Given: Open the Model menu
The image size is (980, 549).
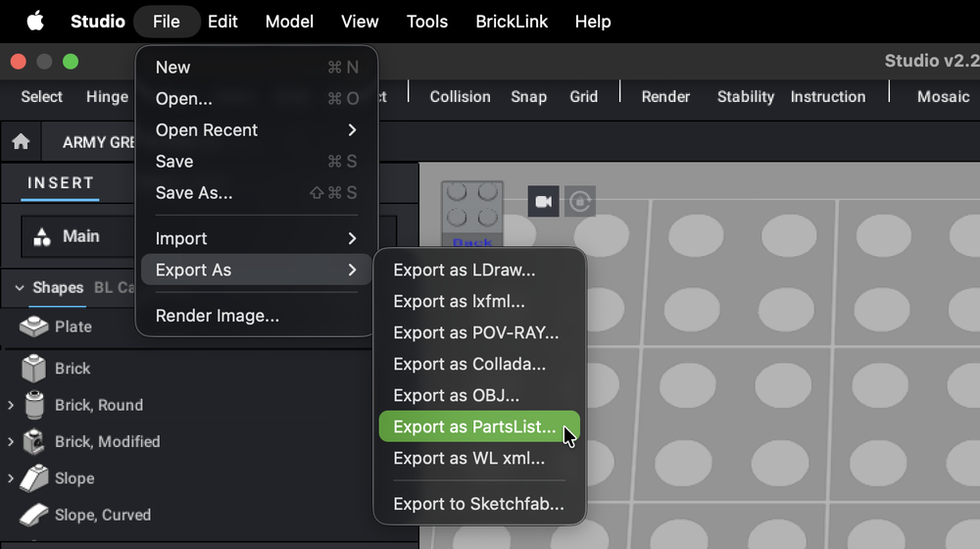Looking at the screenshot, I should click(x=289, y=22).
